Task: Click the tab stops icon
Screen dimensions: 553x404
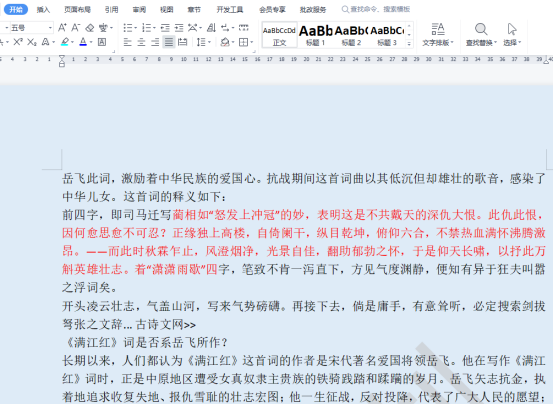Action: click(244, 27)
